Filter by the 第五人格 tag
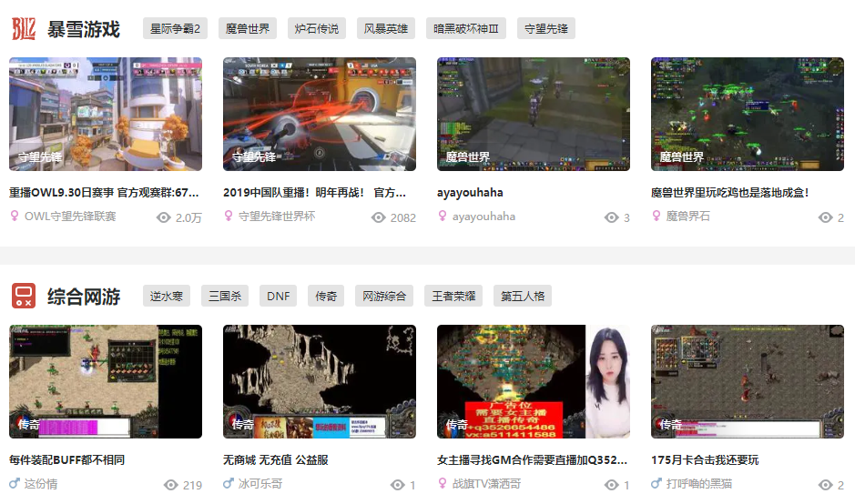This screenshot has width=855, height=504. (523, 296)
